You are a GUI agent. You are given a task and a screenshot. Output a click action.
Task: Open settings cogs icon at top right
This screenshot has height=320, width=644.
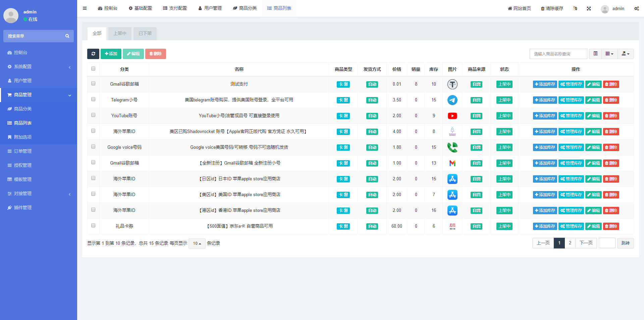click(x=636, y=8)
